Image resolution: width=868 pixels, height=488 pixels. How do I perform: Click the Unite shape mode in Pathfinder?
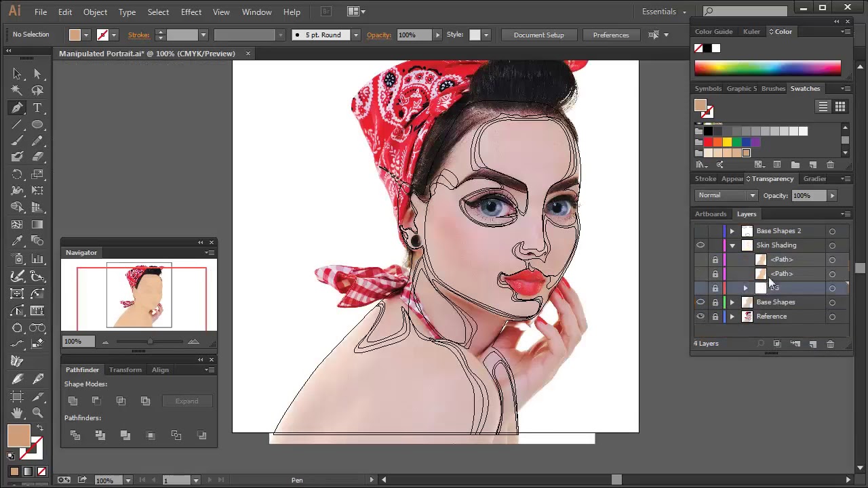[73, 401]
